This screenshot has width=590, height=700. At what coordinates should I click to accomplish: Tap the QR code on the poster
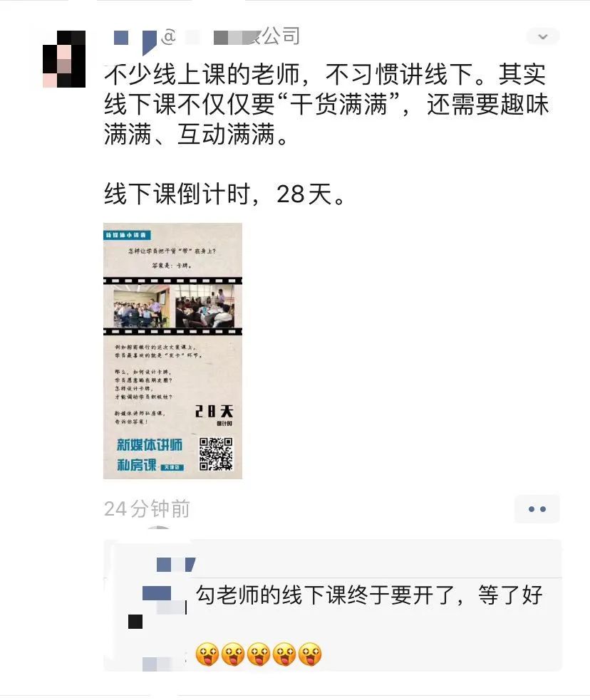point(216,454)
